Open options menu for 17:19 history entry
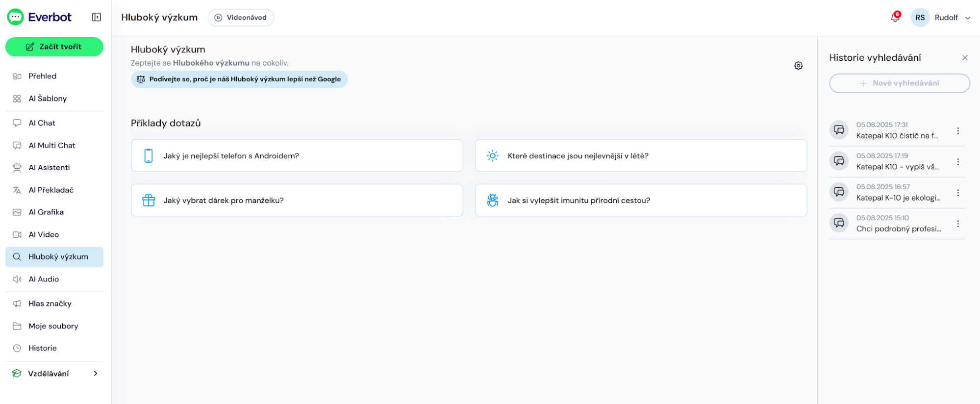 tap(957, 162)
